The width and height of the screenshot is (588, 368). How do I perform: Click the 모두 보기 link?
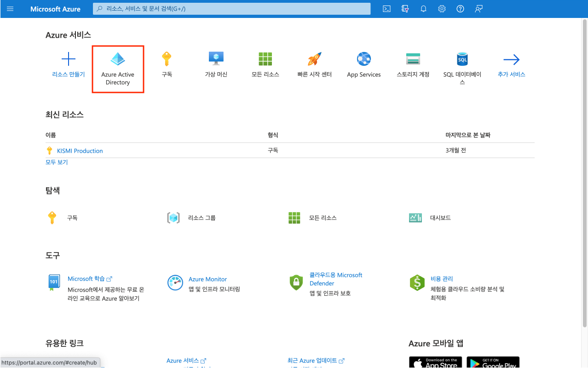point(57,162)
